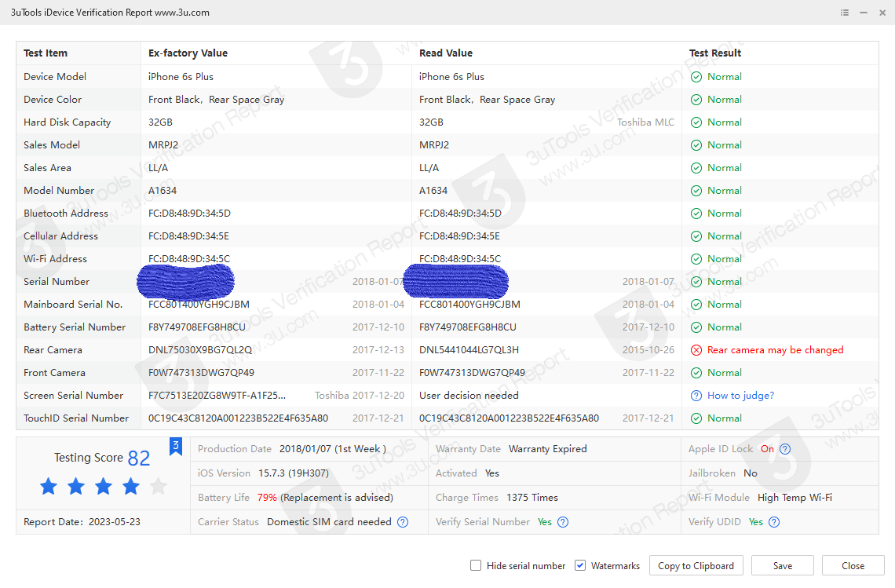The height and width of the screenshot is (588, 895).
Task: Click the fifth gray rating star
Action: pyautogui.click(x=158, y=487)
